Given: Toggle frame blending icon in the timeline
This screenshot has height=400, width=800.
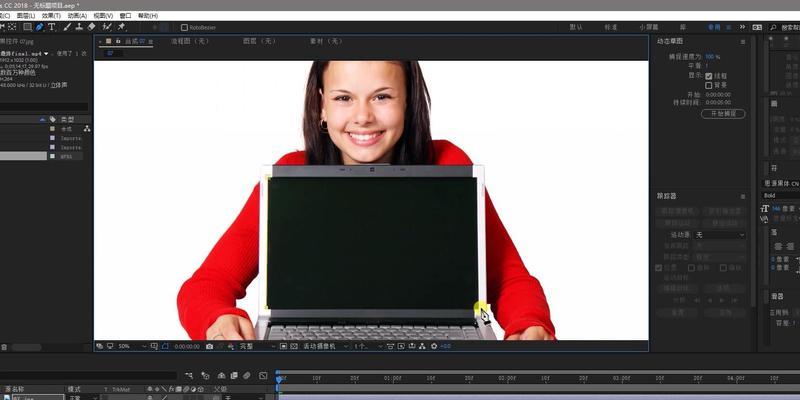Looking at the screenshot, I should click(234, 376).
